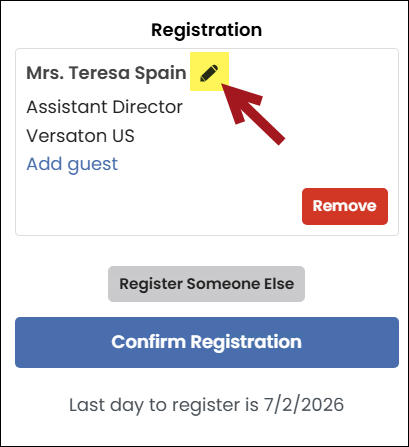Click the pencil edit icon beside Teresa Spain
Image resolution: width=409 pixels, height=447 pixels.
click(209, 73)
